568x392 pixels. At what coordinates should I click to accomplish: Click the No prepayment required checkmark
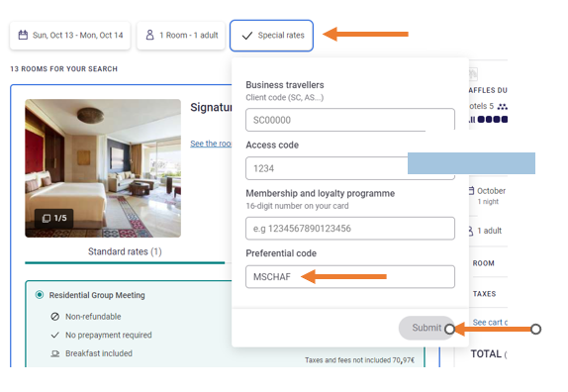click(55, 336)
